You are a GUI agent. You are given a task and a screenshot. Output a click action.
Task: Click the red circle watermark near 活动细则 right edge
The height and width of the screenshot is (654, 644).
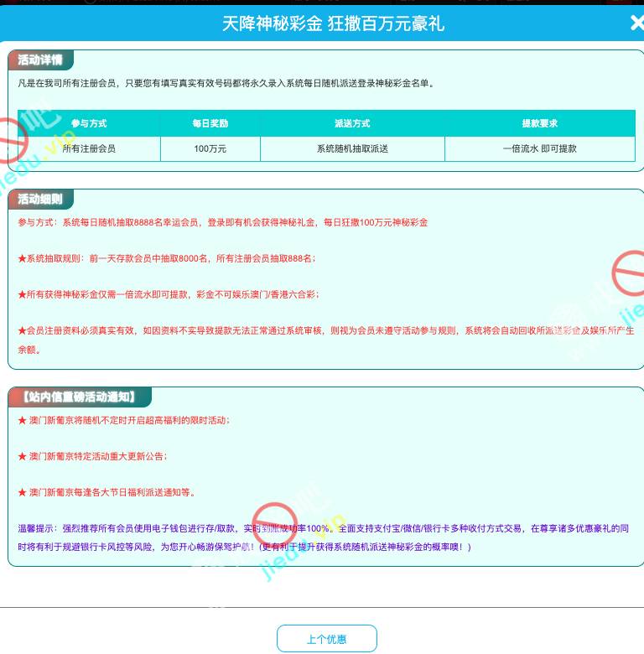point(629,274)
